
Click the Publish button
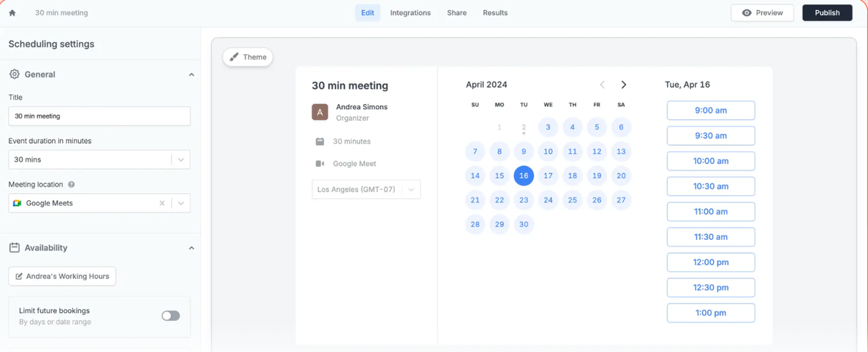827,13
